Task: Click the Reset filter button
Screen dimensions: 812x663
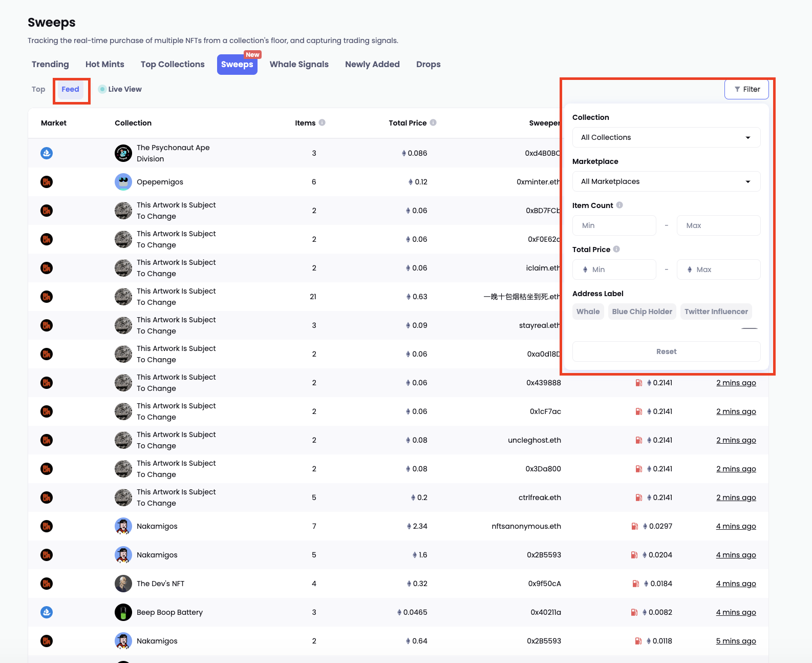Action: click(x=666, y=351)
